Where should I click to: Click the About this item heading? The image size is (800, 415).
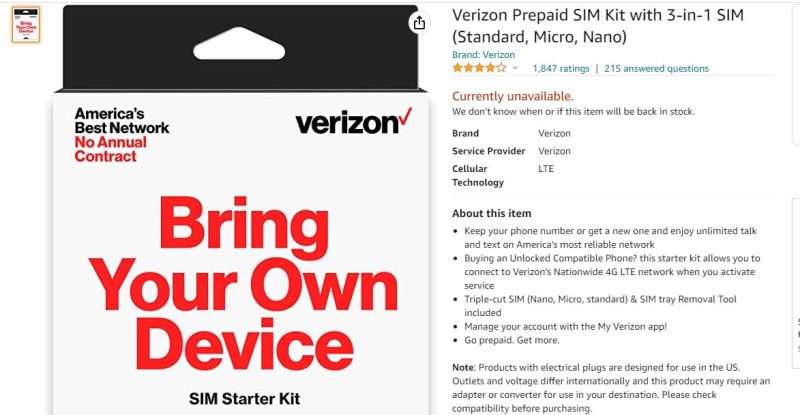(x=491, y=213)
